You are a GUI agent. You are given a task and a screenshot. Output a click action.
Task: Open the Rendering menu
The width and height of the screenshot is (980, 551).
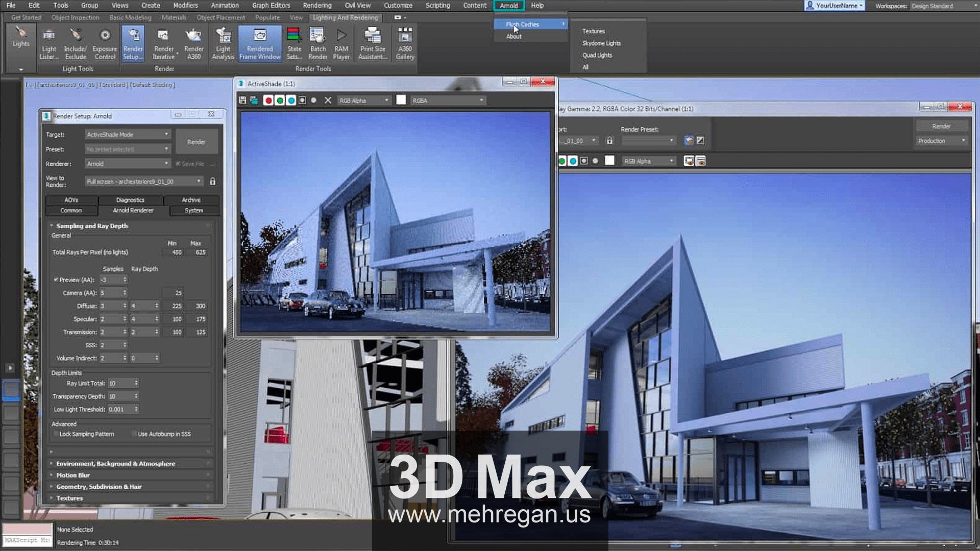[317, 6]
